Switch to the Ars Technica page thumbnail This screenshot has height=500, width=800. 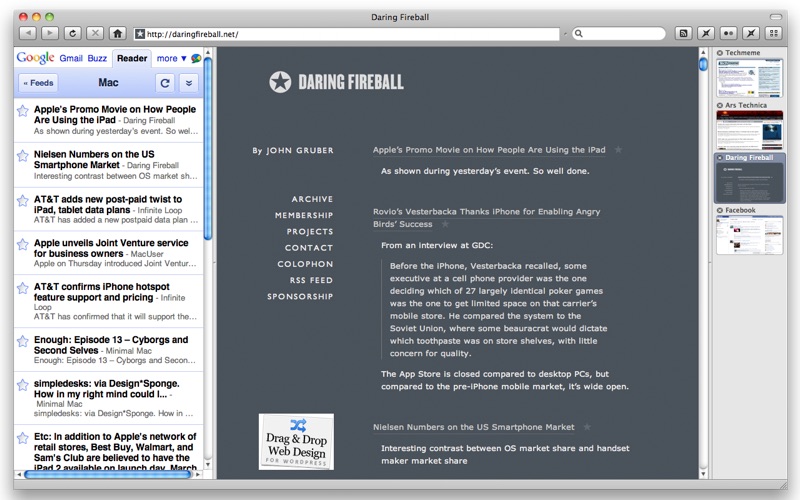pyautogui.click(x=749, y=130)
